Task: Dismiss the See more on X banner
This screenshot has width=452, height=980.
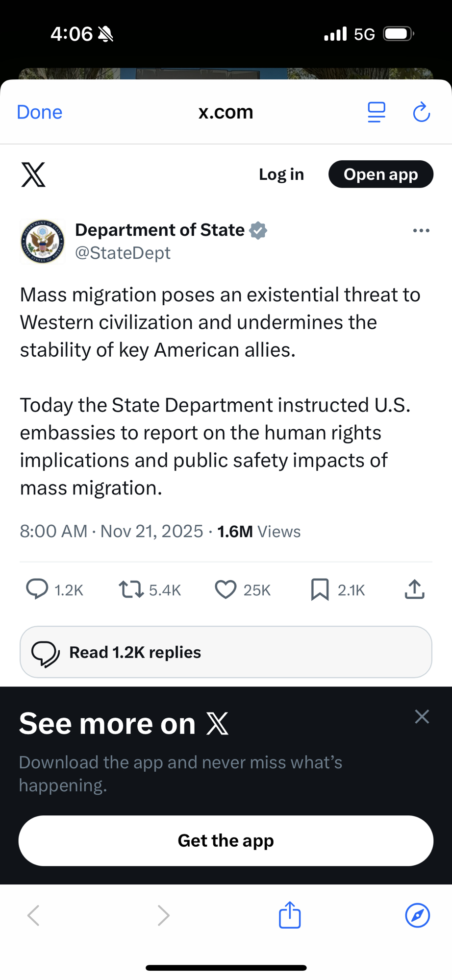Action: pos(422,717)
